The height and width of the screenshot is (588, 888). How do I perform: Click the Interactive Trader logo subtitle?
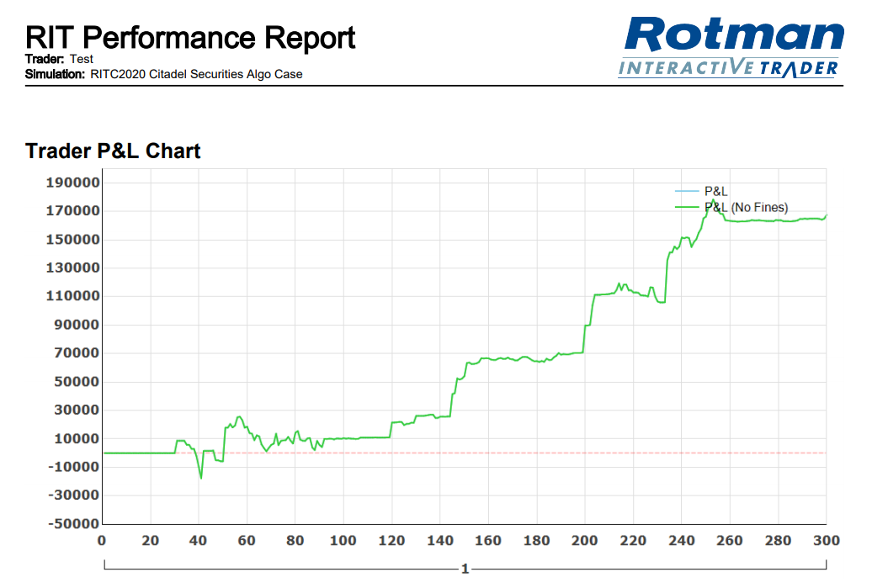click(728, 68)
